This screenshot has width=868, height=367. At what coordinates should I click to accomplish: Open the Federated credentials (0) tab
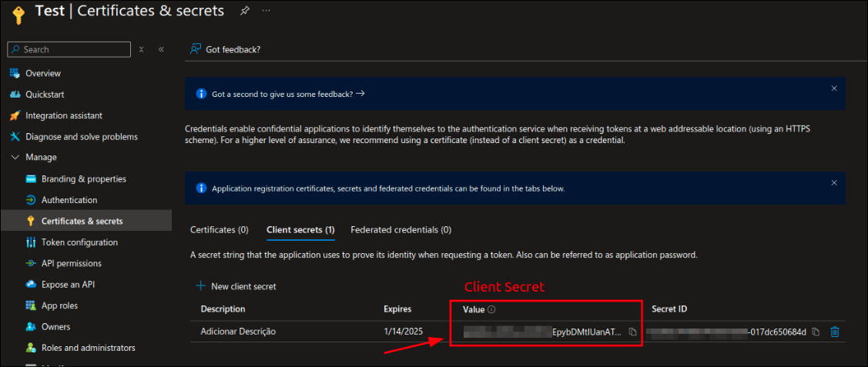(400, 230)
